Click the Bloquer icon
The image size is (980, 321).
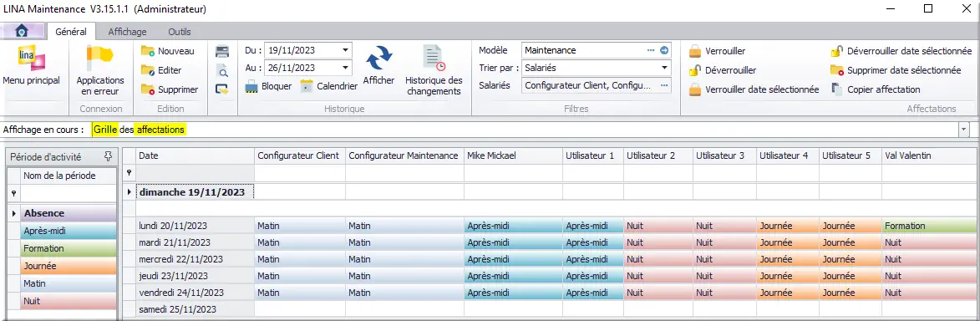point(251,86)
